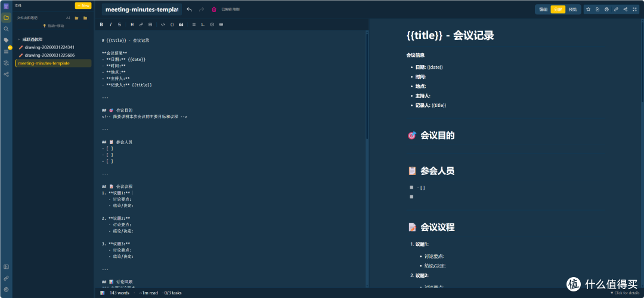
Task: Click the "**议题1:**" line in the editor
Action: 117,193
